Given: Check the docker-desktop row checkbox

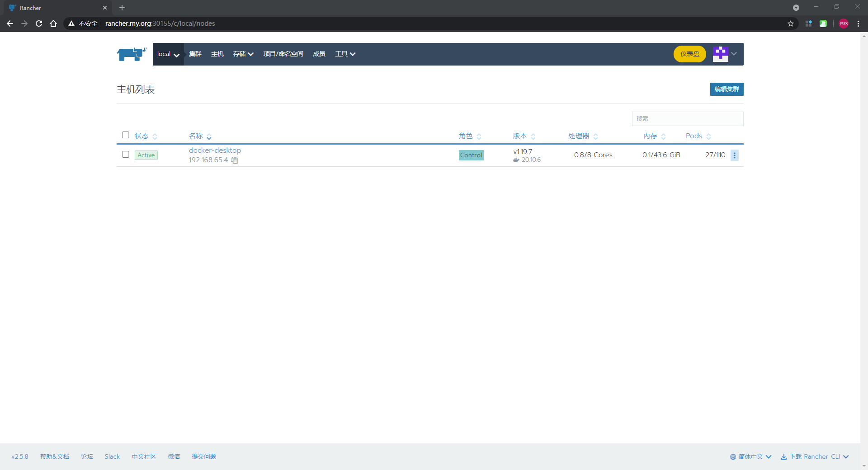Looking at the screenshot, I should (126, 155).
